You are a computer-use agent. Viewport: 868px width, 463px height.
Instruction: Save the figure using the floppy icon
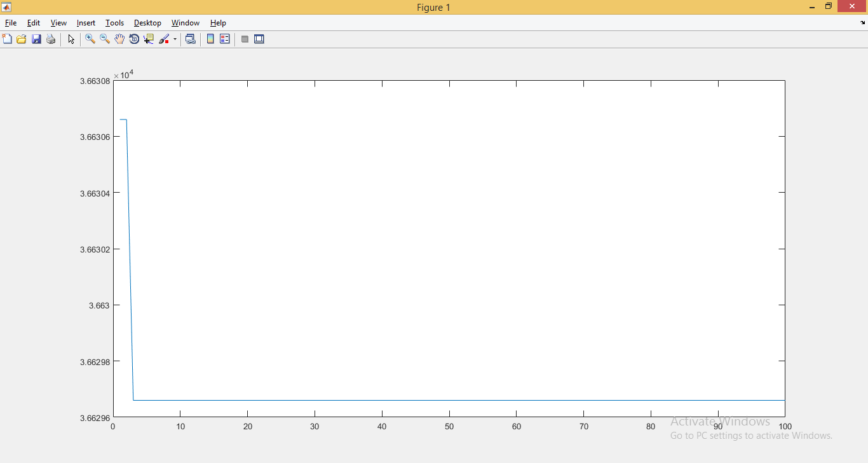click(36, 39)
